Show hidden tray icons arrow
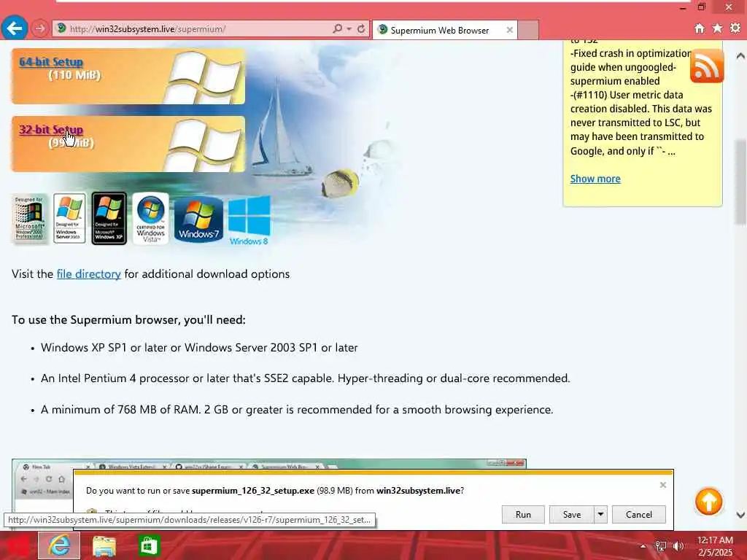Viewport: 747px width, 560px height. coord(643,546)
